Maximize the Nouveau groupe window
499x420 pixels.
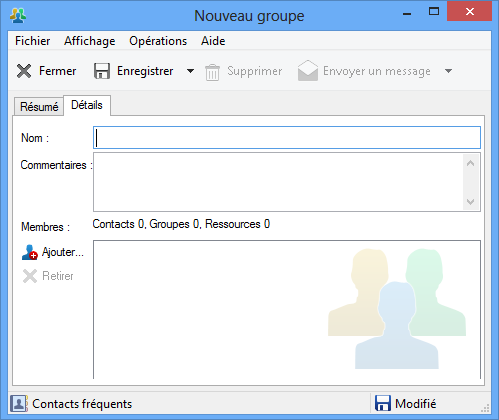coord(433,12)
